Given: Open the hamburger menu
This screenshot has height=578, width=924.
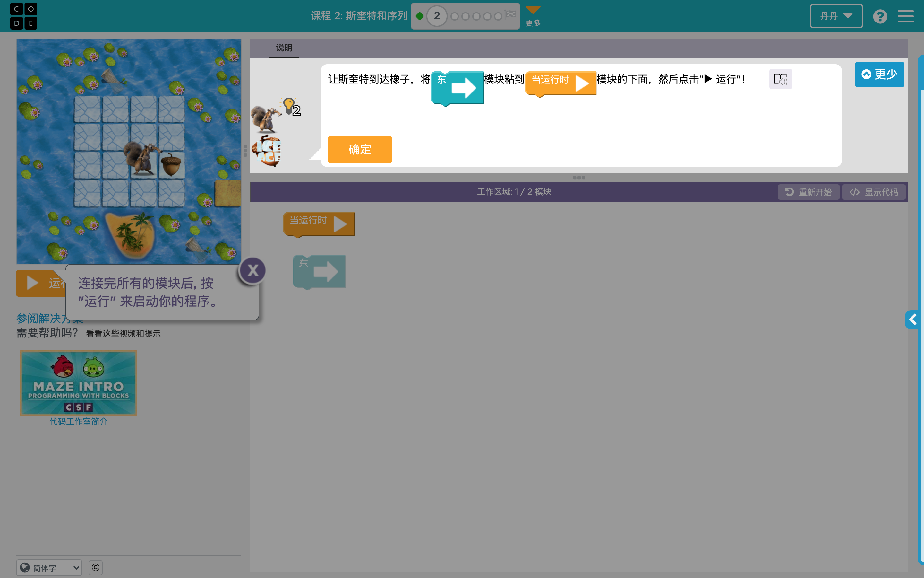Looking at the screenshot, I should [905, 16].
